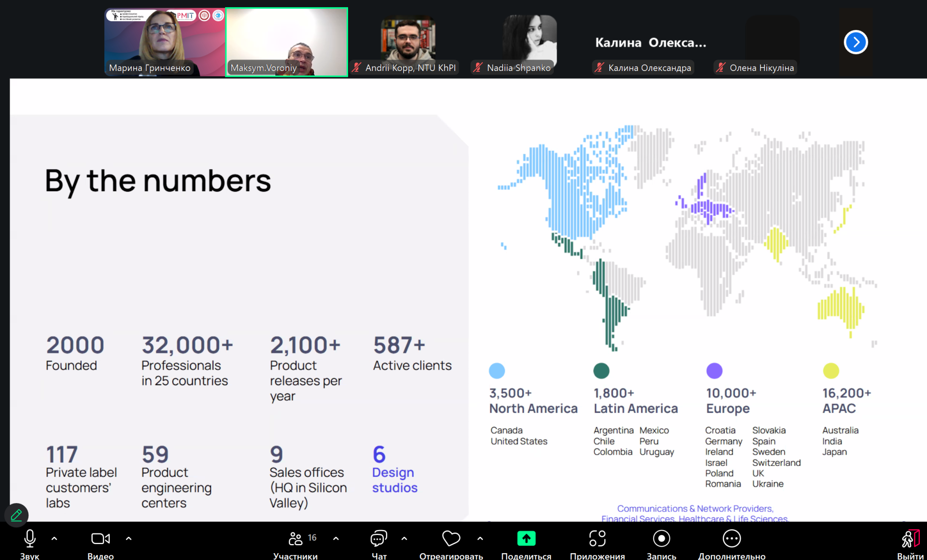Show next participants with blue arrow
The image size is (927, 560).
click(x=856, y=42)
